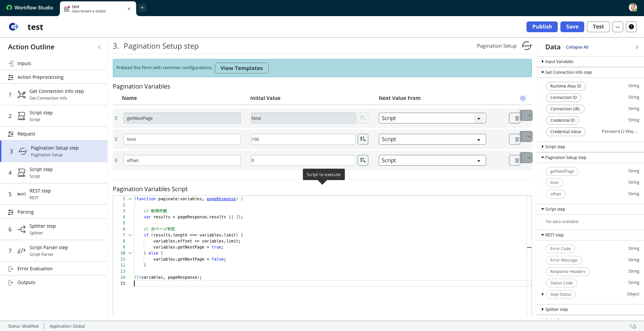Open Next Value From dropdown for limit
Viewport: 644px width, 331px height.
pyautogui.click(x=432, y=139)
